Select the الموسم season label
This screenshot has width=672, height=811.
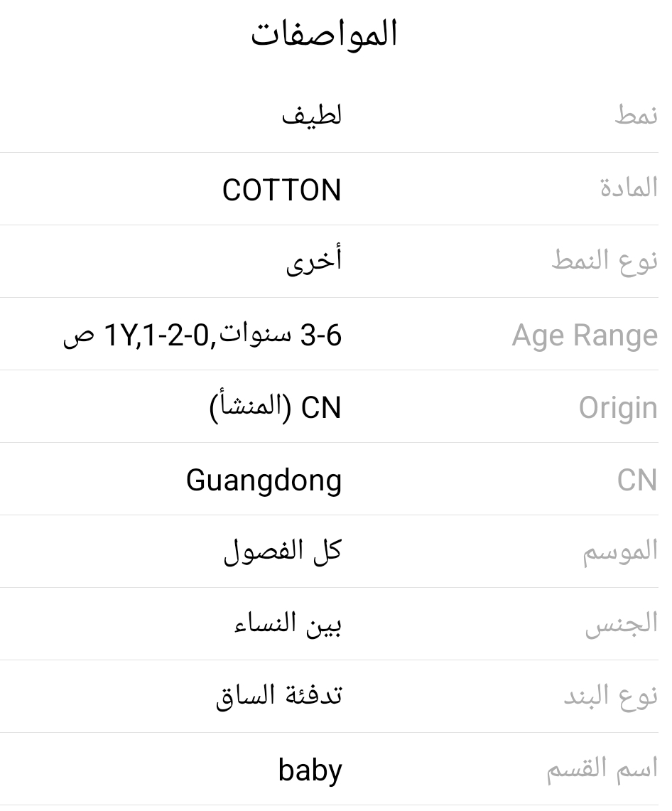point(621,552)
